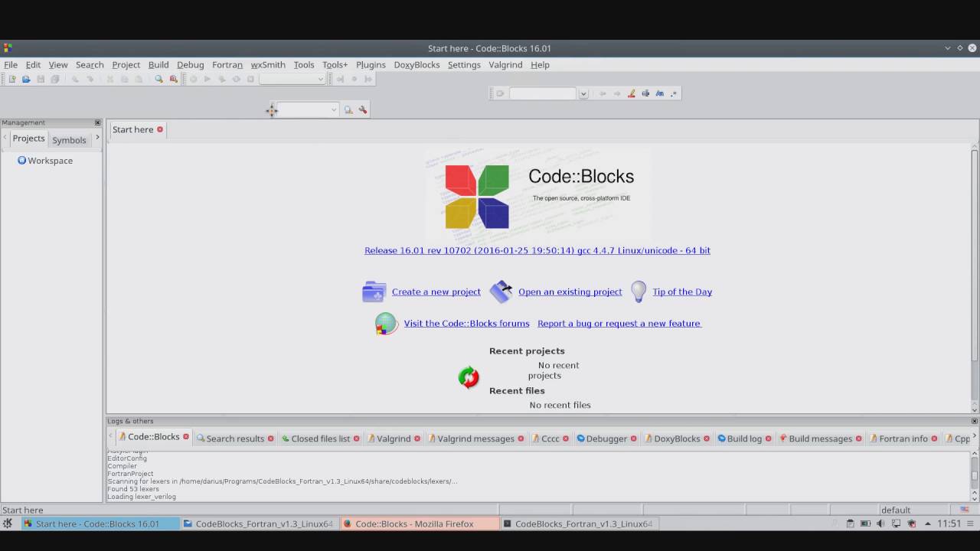
Task: Click the Tip of the Day lightbulb icon
Action: 639,292
